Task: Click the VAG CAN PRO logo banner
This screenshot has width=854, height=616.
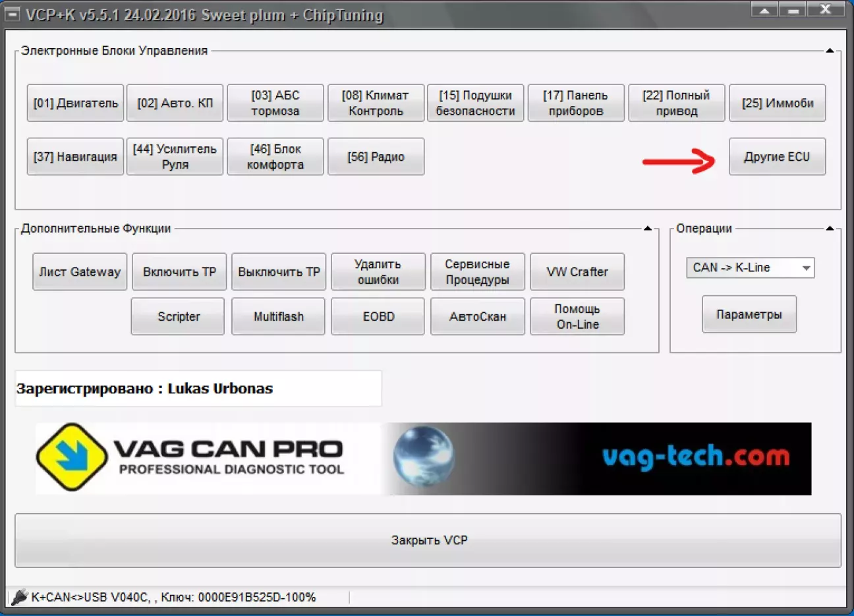Action: point(191,458)
